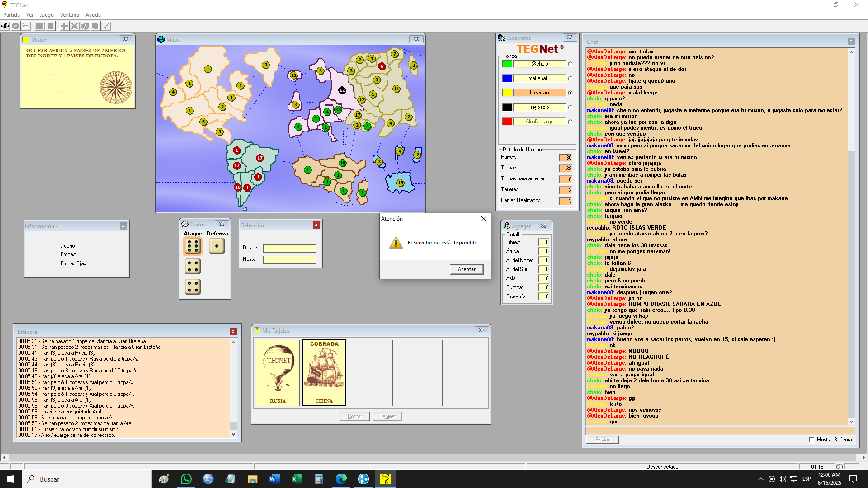
Task: Select the AlexDeLarge player radio button
Action: 570,122
